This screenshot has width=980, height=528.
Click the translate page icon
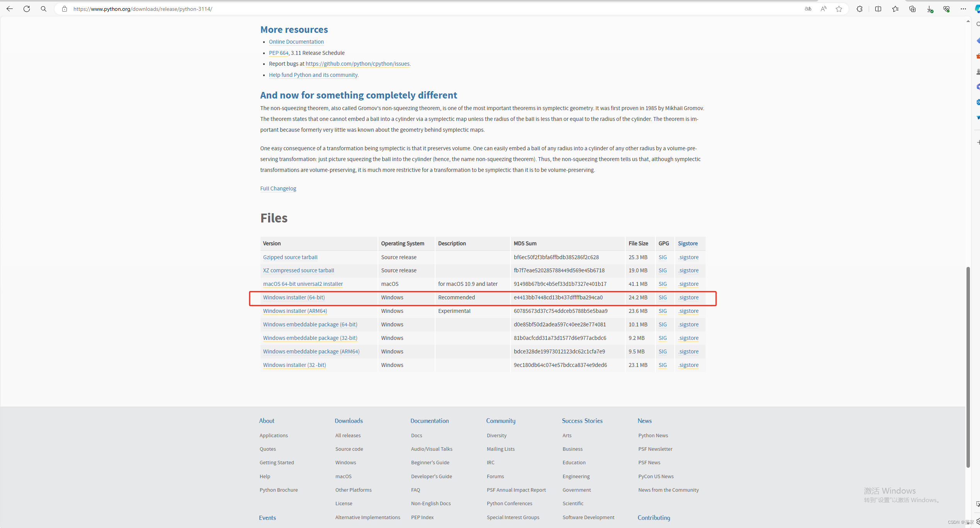(808, 9)
